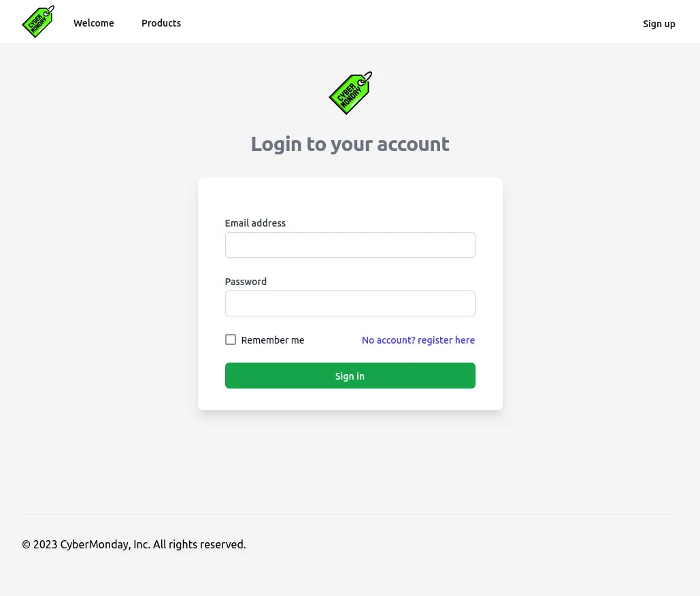The height and width of the screenshot is (596, 700).
Task: Click the Password label above the field
Action: (x=246, y=282)
